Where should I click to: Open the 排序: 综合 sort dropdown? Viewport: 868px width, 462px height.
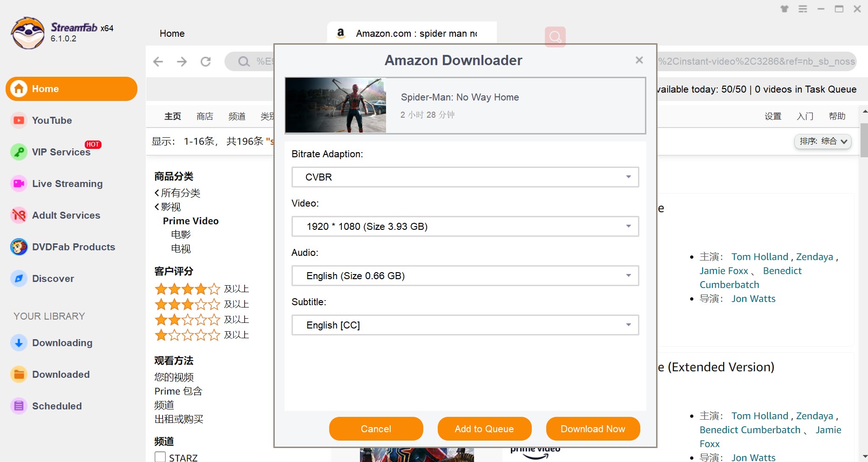[823, 141]
